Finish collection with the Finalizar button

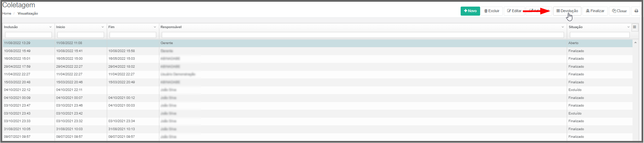tap(595, 11)
